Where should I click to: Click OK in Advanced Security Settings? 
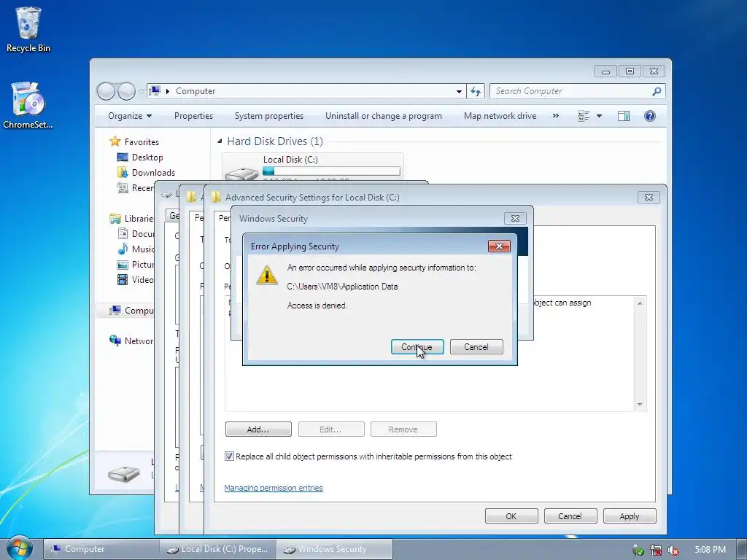click(511, 516)
